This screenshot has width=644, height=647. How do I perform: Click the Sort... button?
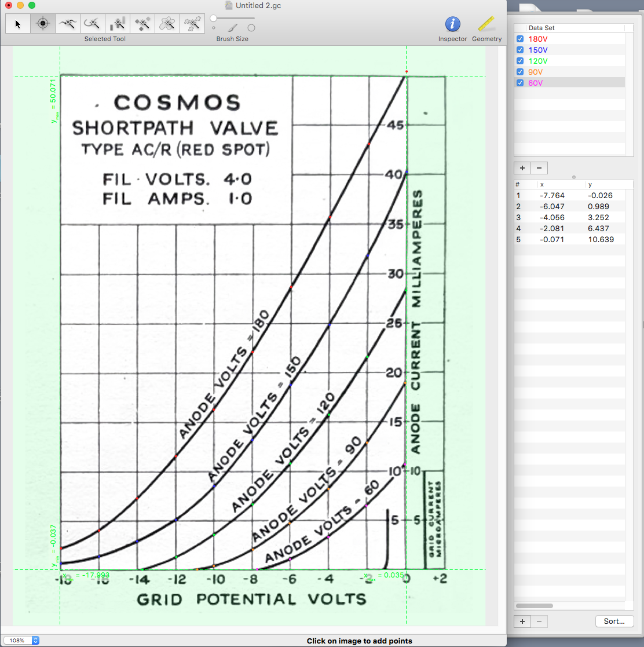(x=614, y=622)
